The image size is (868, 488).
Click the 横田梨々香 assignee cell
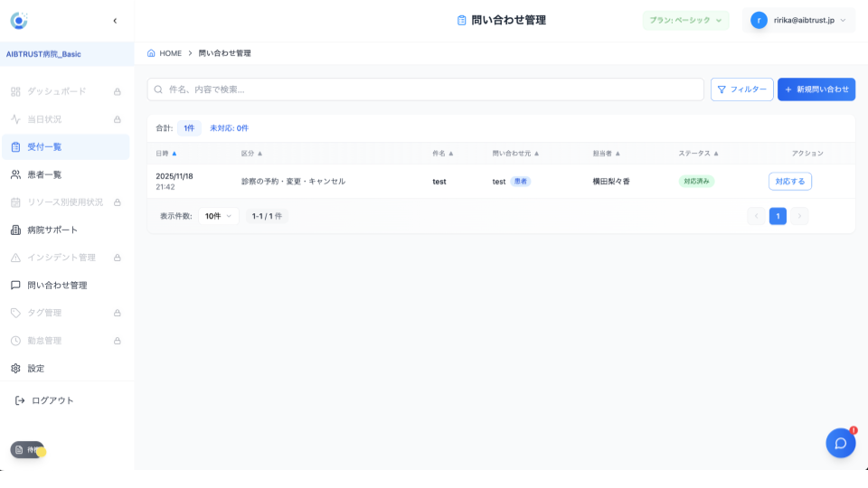pos(611,182)
